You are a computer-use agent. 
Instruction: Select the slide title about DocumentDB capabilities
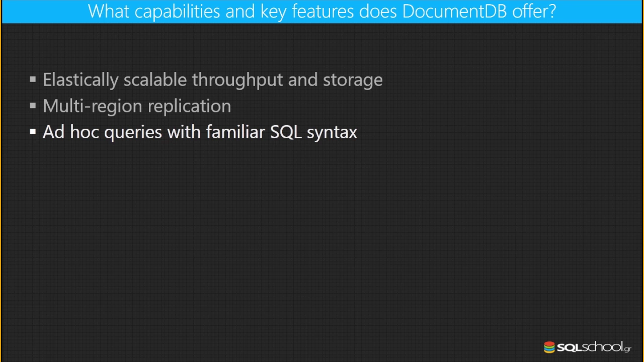(x=322, y=11)
